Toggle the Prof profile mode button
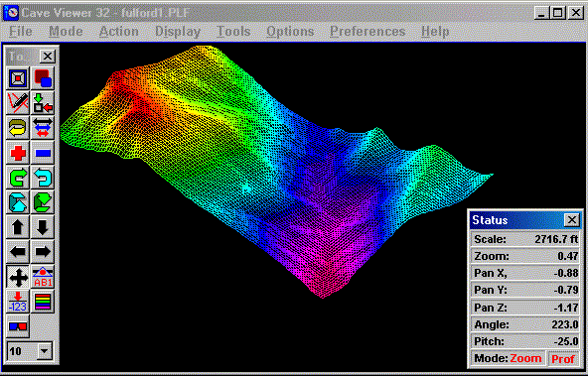 pos(563,359)
